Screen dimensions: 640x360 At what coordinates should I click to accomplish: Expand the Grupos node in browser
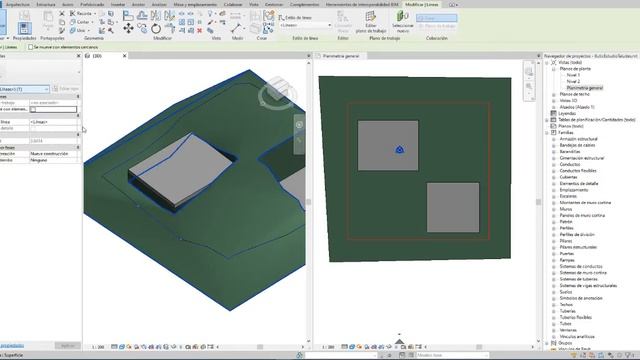(x=547, y=343)
